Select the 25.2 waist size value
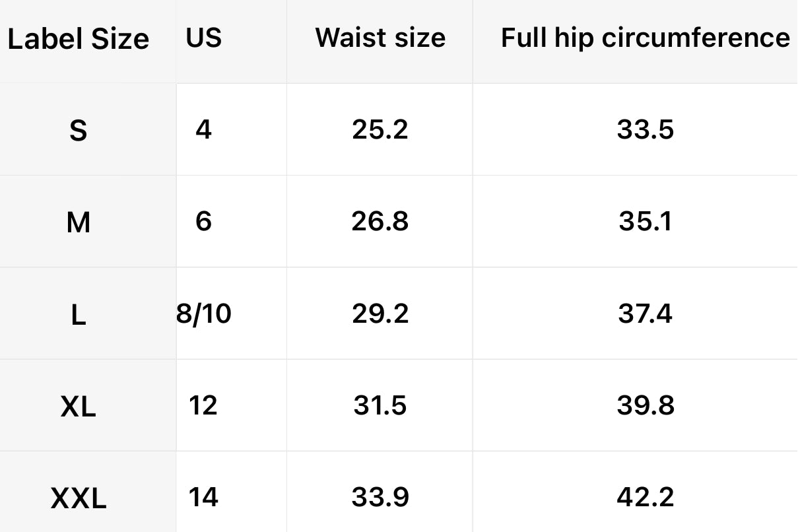This screenshot has width=798, height=532. coord(380,129)
